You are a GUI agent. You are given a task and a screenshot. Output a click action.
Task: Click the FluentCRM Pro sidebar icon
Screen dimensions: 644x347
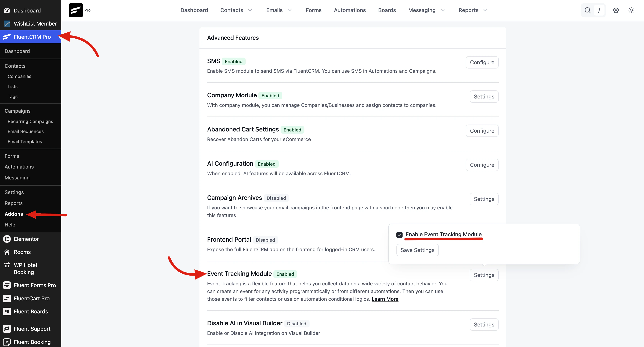pos(7,37)
